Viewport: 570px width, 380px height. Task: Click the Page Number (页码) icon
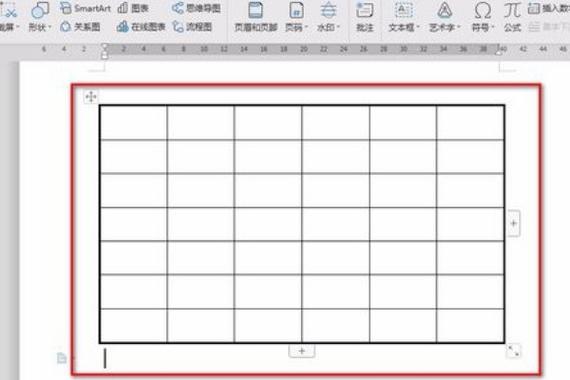tap(296, 10)
